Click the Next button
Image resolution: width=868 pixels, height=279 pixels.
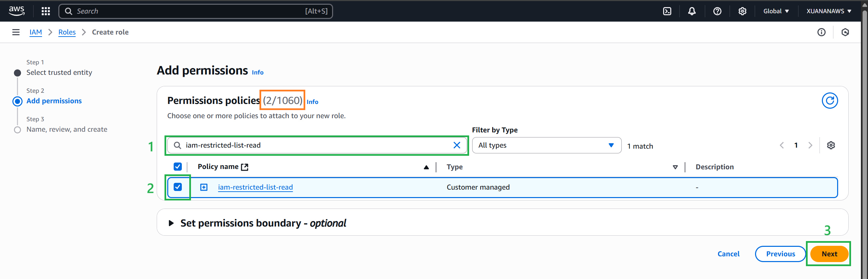(x=829, y=254)
